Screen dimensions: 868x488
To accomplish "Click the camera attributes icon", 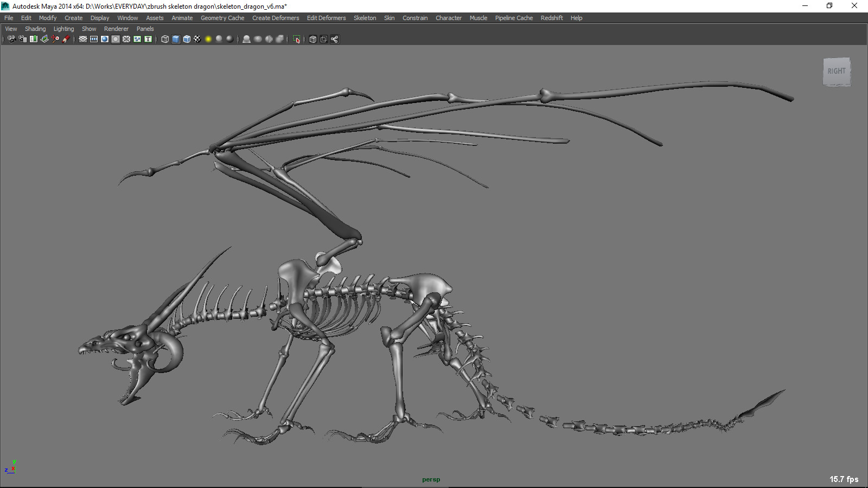I will click(22, 39).
